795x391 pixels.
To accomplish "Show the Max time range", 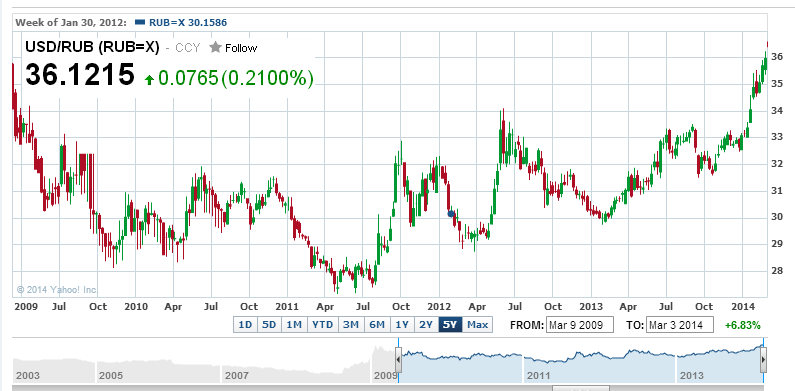I will coord(477,325).
